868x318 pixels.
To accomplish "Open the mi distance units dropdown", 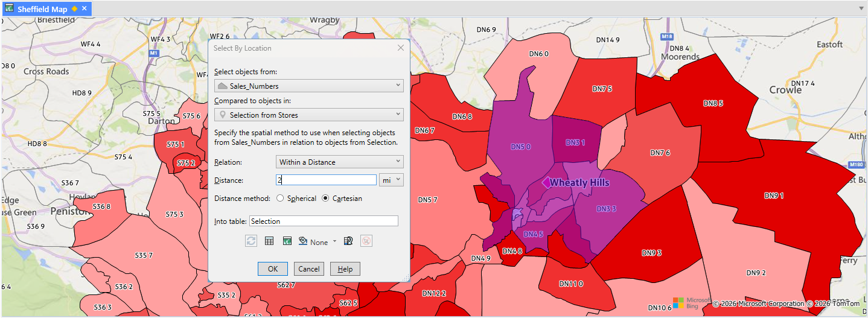I will [391, 180].
